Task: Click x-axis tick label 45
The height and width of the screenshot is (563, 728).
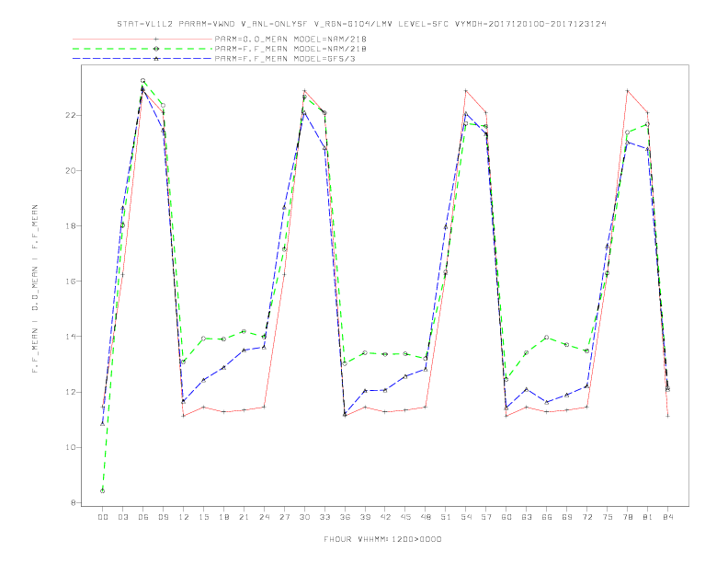Action: (x=405, y=517)
